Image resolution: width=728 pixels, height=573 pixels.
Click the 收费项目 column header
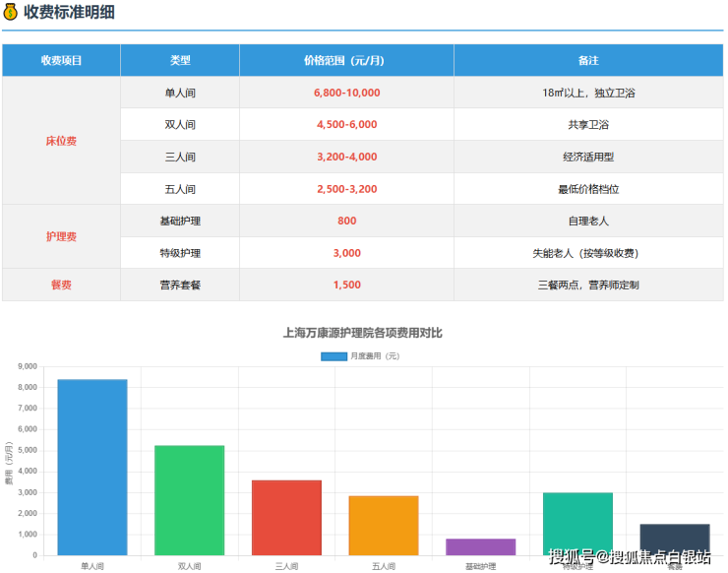(61, 60)
